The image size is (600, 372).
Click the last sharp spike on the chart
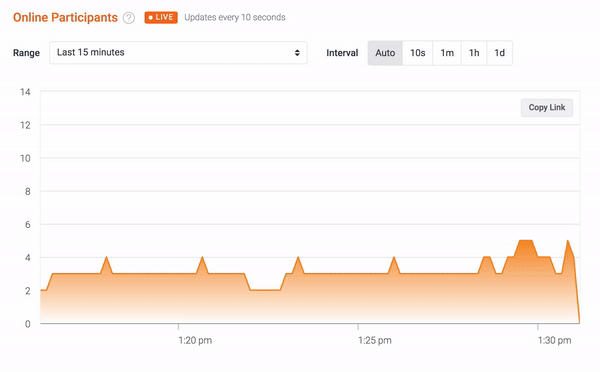coord(567,241)
